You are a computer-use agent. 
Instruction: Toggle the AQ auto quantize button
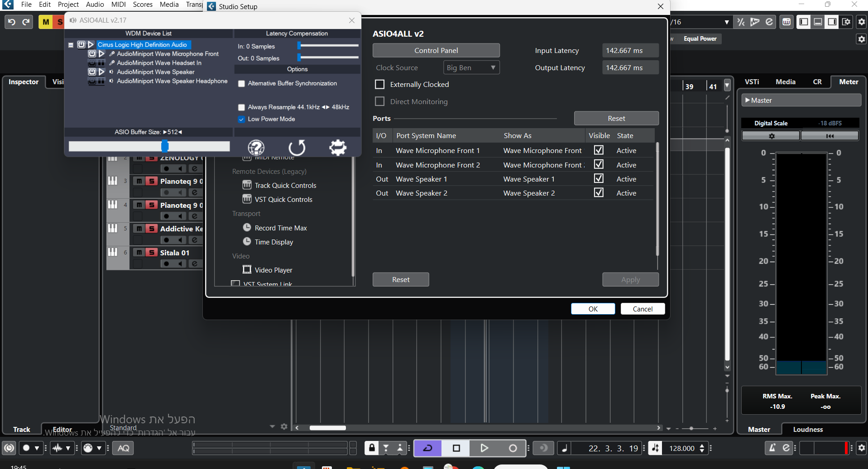click(x=124, y=448)
